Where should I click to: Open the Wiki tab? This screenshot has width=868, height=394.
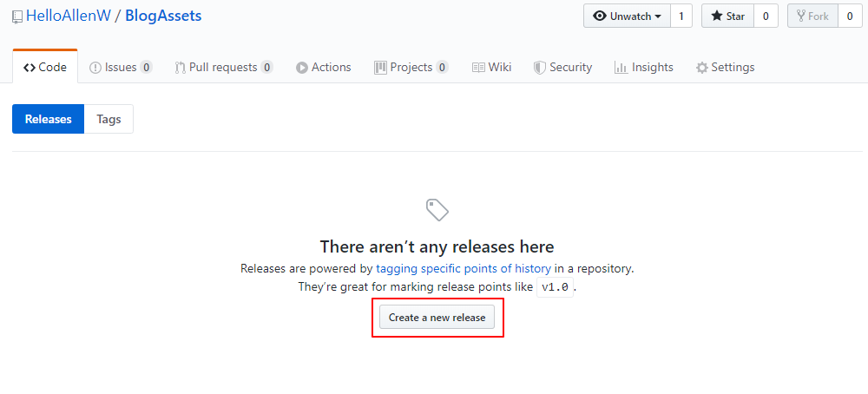(491, 67)
